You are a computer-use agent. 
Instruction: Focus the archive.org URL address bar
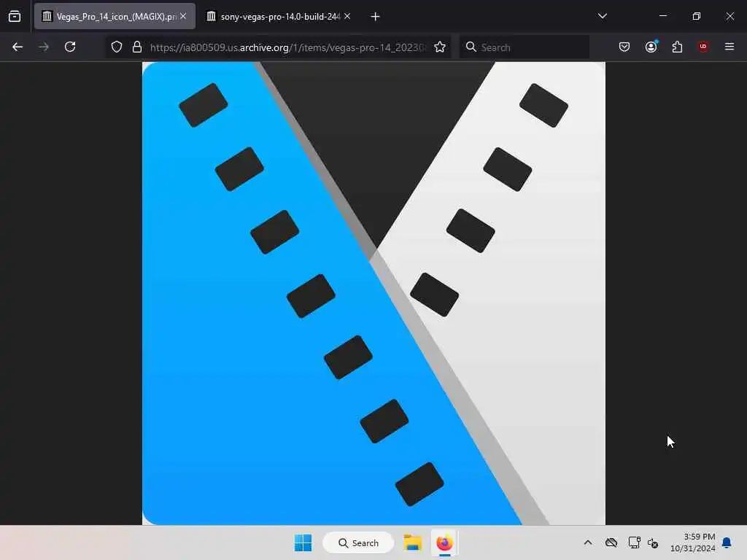coord(287,47)
